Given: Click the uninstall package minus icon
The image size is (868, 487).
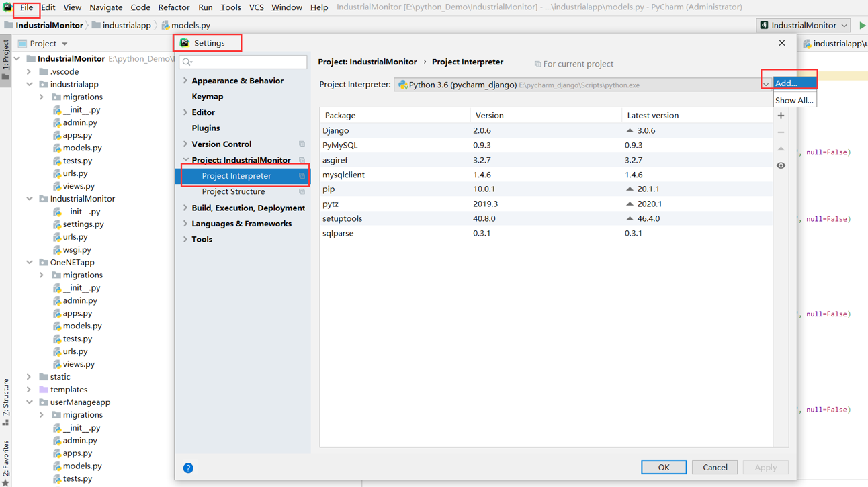Looking at the screenshot, I should tap(781, 132).
